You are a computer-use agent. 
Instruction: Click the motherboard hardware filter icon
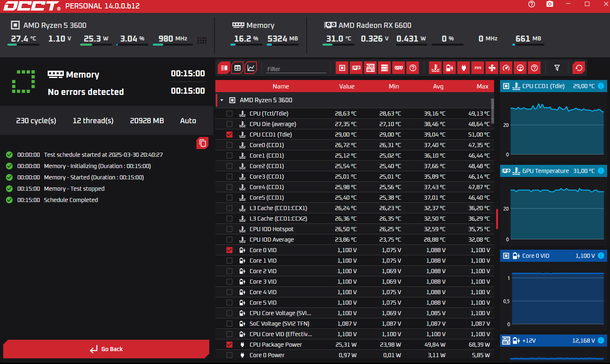(x=370, y=68)
